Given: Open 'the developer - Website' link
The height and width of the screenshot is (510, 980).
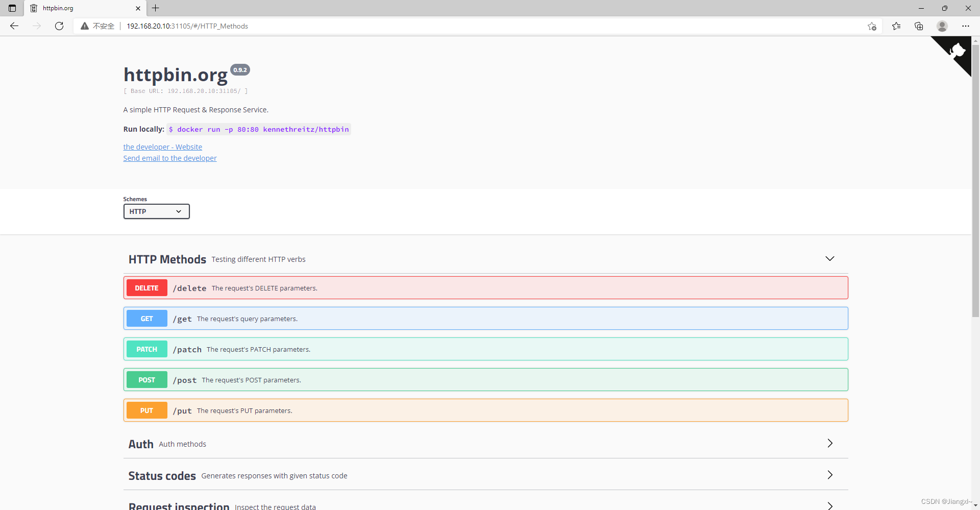Looking at the screenshot, I should pyautogui.click(x=163, y=147).
